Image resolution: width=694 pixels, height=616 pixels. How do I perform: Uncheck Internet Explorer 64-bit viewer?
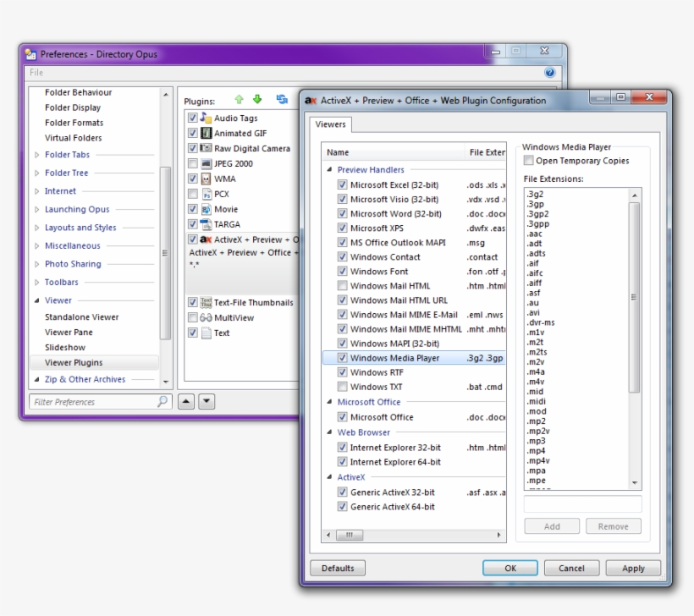pyautogui.click(x=342, y=461)
